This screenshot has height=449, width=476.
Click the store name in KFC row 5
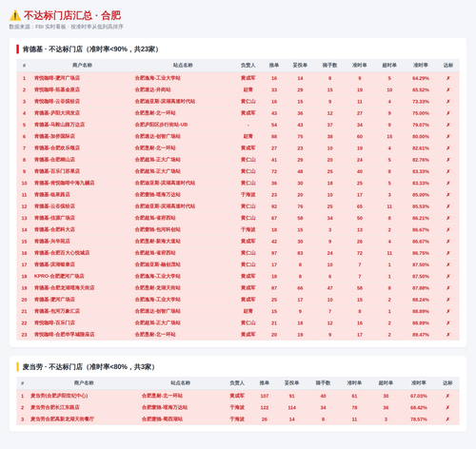pyautogui.click(x=59, y=125)
